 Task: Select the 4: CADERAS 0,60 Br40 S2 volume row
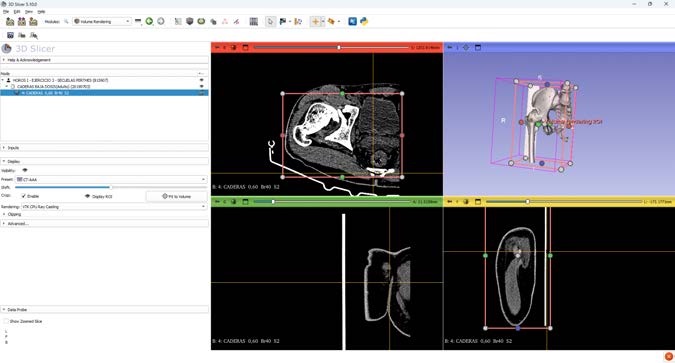(x=104, y=93)
